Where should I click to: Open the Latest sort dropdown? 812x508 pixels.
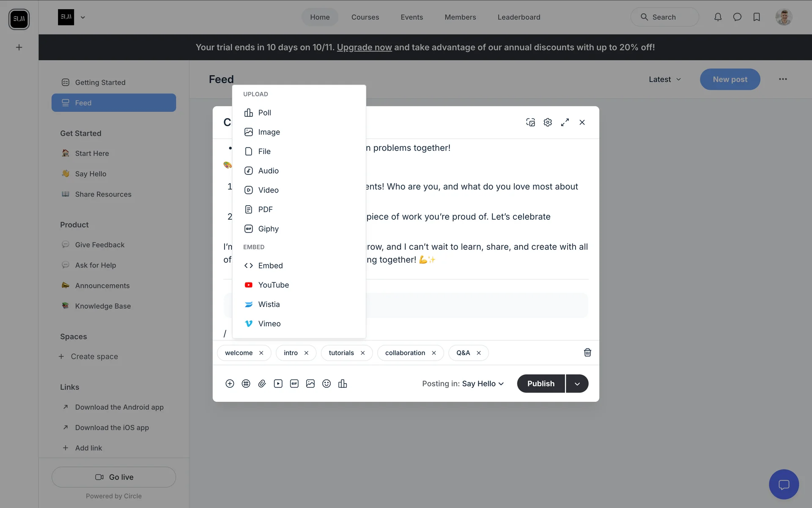664,79
